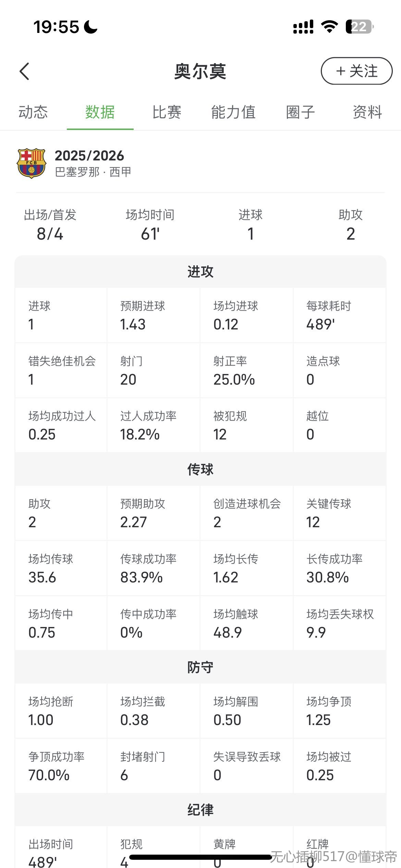Image resolution: width=401 pixels, height=868 pixels.
Task: Tap the Wi-Fi status icon
Action: point(329,27)
